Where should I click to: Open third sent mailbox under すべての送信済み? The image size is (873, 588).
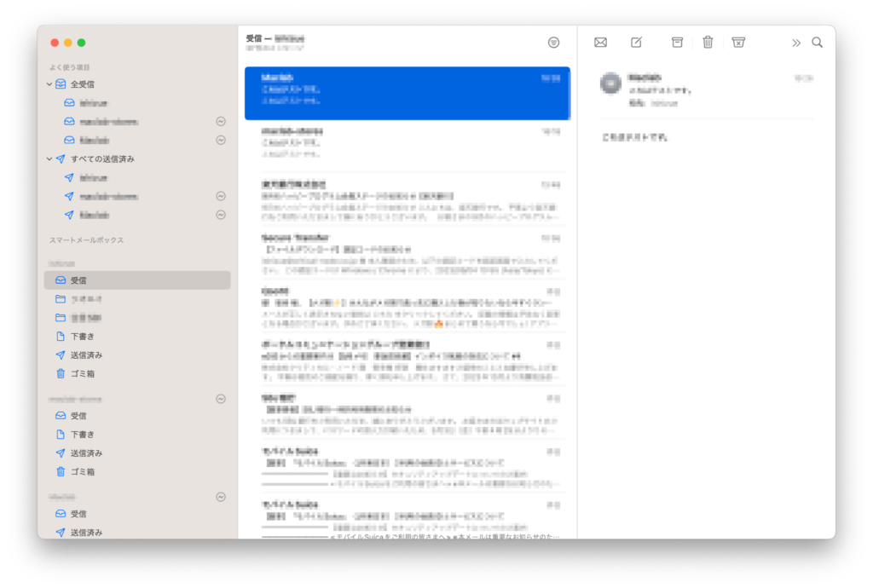[137, 215]
